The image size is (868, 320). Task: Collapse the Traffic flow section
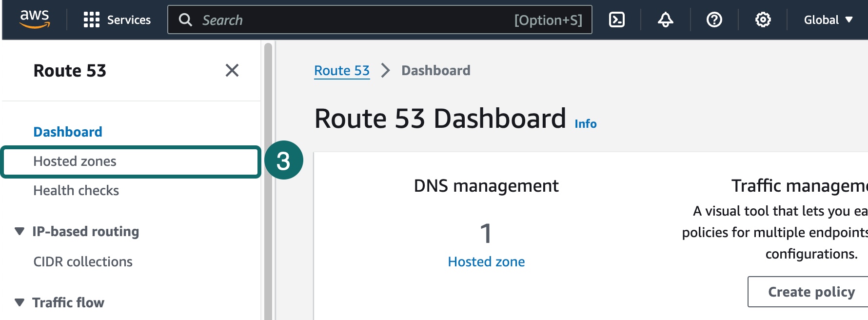click(x=20, y=302)
